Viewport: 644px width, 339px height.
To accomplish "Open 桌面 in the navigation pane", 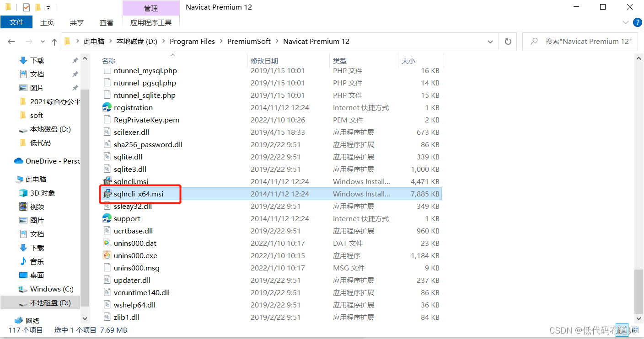I will coord(32,275).
